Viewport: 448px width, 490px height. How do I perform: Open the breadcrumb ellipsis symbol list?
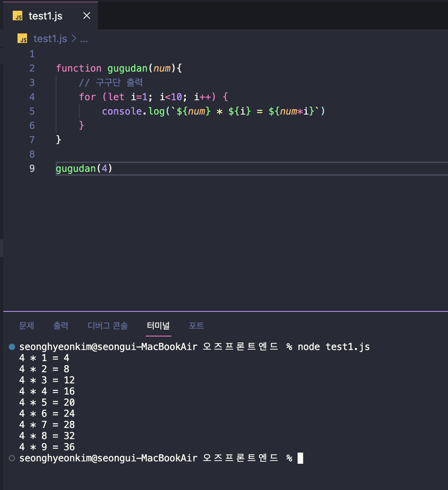point(84,39)
